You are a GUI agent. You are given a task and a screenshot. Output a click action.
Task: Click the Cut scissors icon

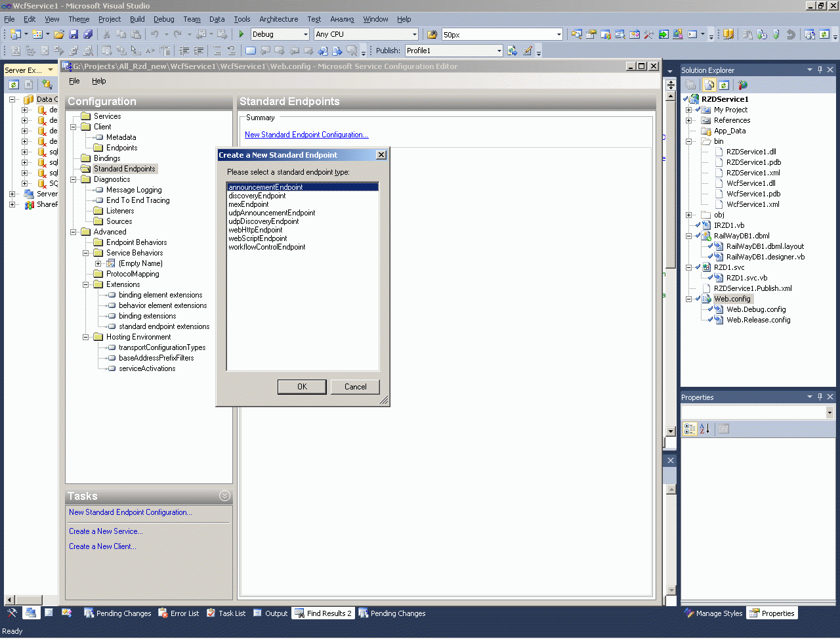[x=106, y=34]
